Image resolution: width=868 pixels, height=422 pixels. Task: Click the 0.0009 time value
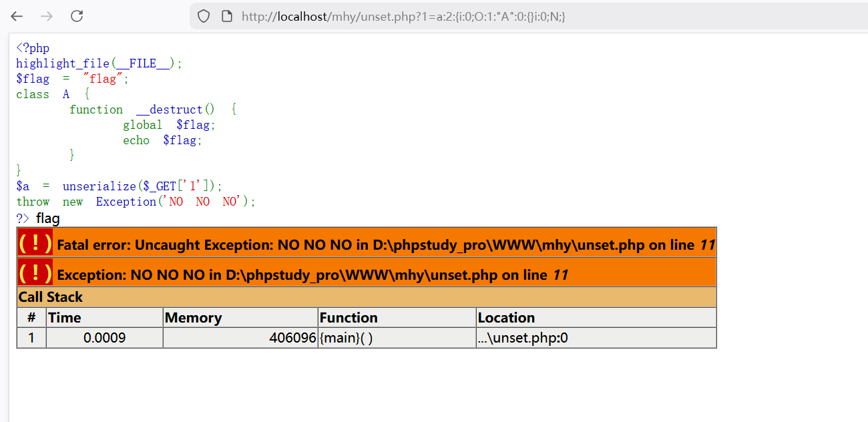coord(104,338)
